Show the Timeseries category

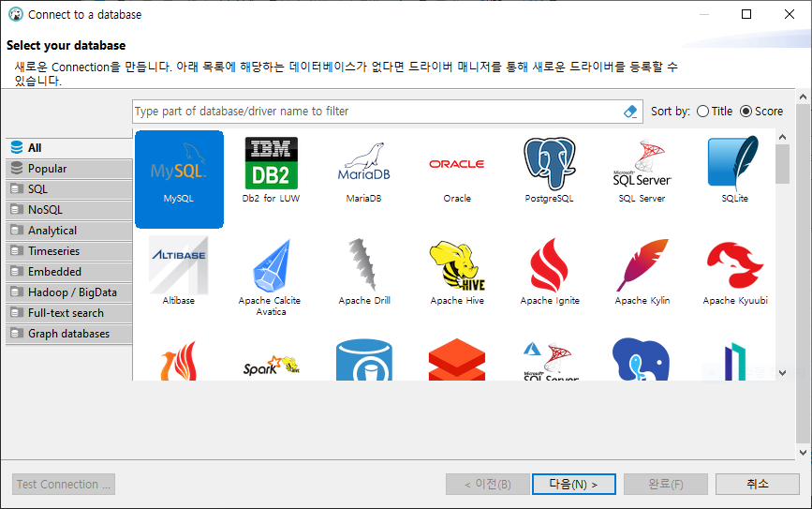point(69,251)
